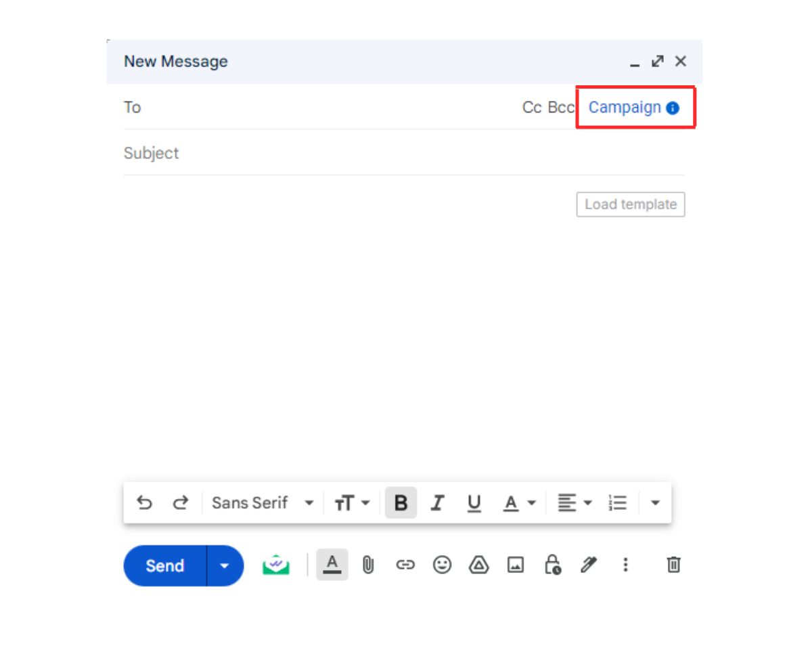Click the Load template button
Image resolution: width=812 pixels, height=650 pixels.
pyautogui.click(x=631, y=204)
